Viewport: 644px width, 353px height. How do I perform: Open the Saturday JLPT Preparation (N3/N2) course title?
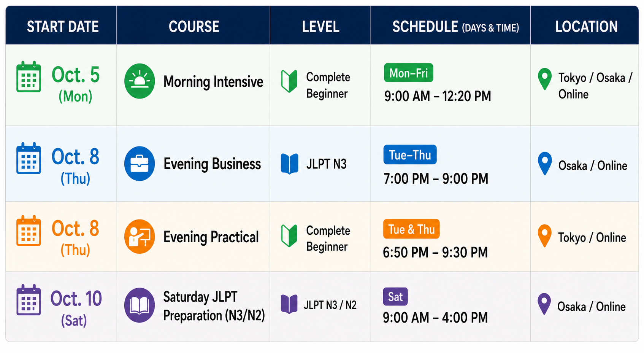click(214, 306)
